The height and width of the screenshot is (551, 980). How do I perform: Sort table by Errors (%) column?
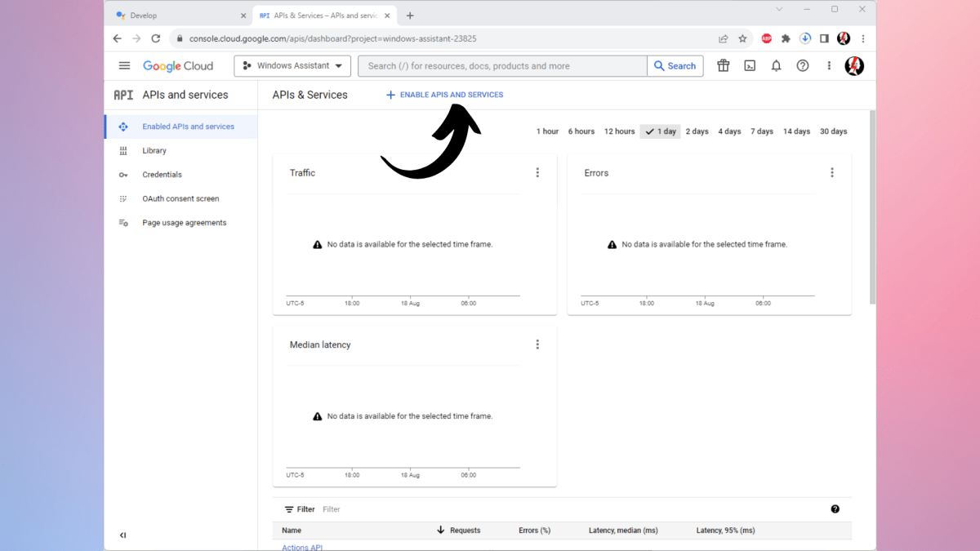pos(534,531)
